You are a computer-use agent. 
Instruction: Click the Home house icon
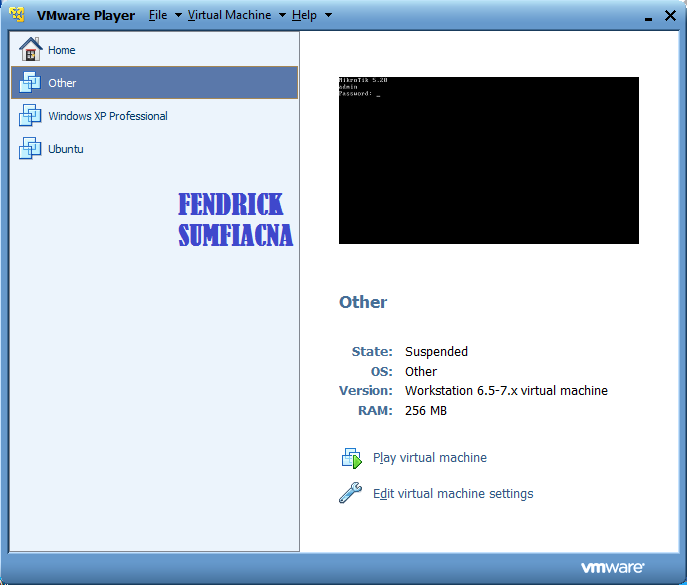tap(30, 50)
